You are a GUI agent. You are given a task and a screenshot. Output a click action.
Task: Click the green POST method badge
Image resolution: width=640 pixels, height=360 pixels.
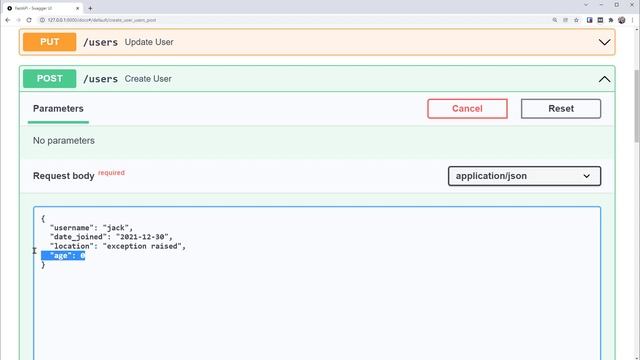(49, 79)
